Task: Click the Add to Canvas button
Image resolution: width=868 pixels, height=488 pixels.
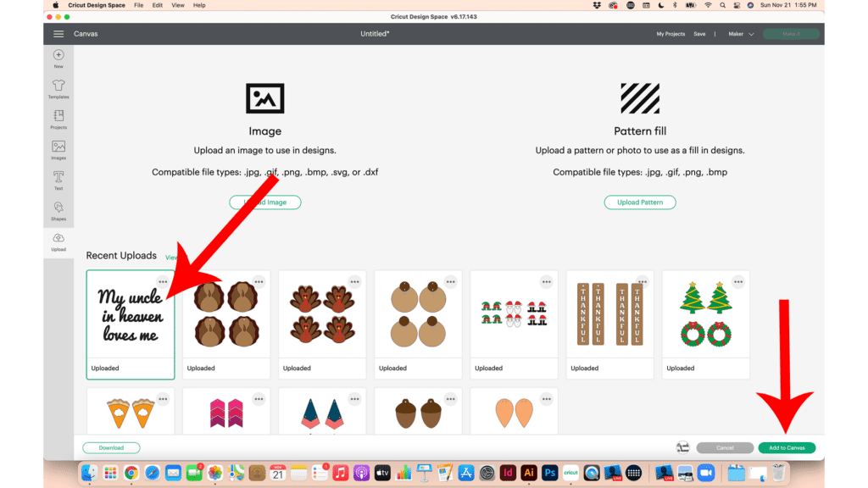Action: [x=787, y=447]
